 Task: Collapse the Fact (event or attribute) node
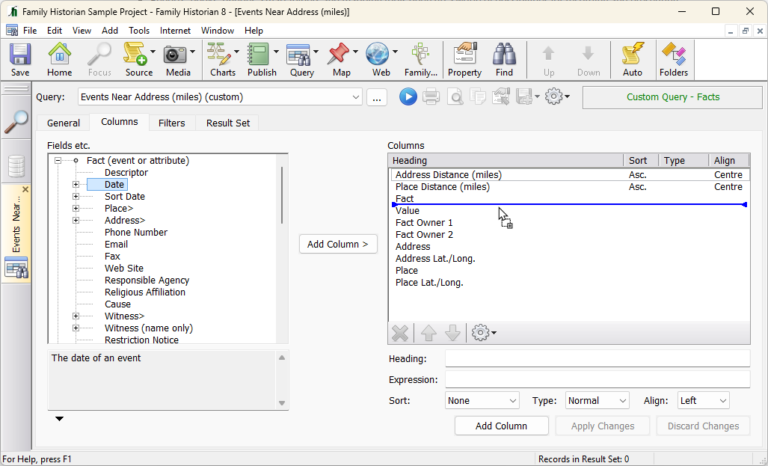pyautogui.click(x=58, y=160)
